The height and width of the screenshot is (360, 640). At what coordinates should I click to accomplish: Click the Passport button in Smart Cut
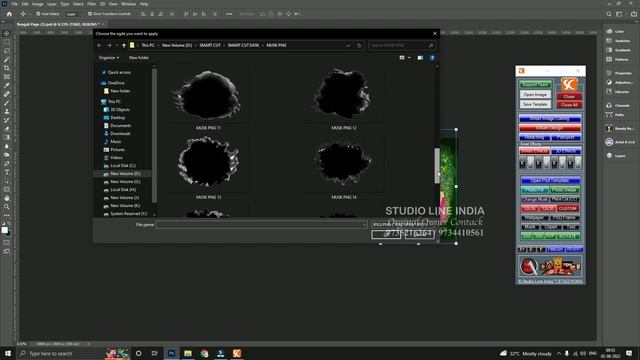[x=566, y=138]
